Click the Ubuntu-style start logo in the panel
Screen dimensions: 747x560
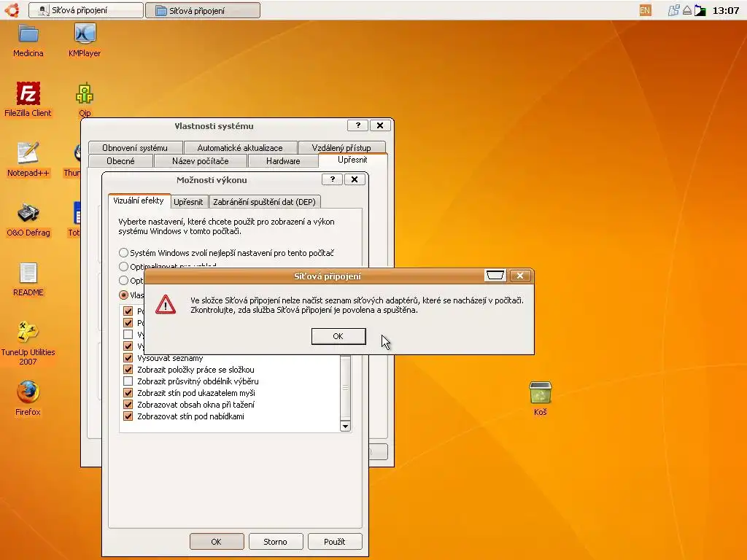pyautogui.click(x=12, y=10)
